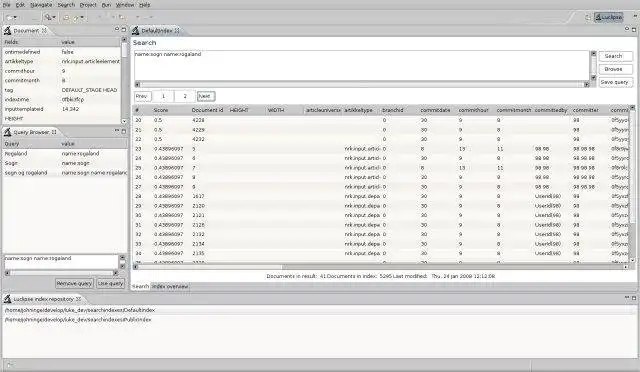Select the 'sogn og rogaland' query row

click(65, 173)
